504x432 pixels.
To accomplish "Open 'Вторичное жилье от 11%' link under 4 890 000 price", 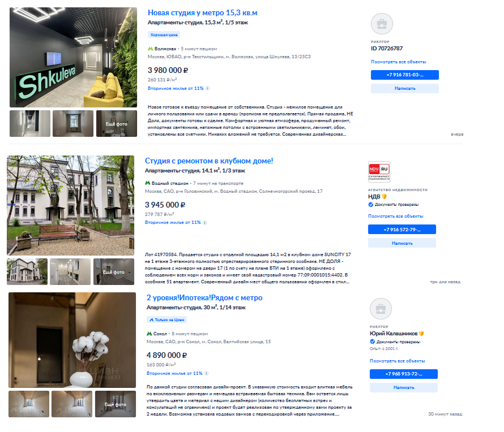I will click(175, 373).
